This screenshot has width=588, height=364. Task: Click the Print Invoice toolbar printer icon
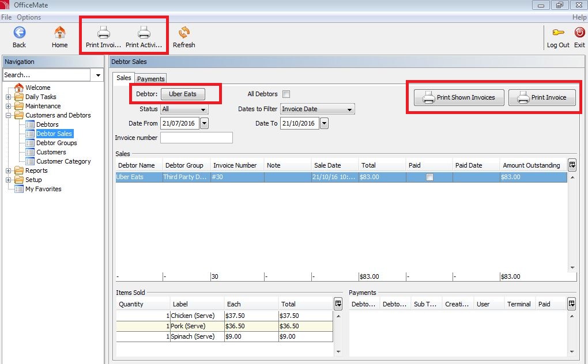[x=104, y=33]
